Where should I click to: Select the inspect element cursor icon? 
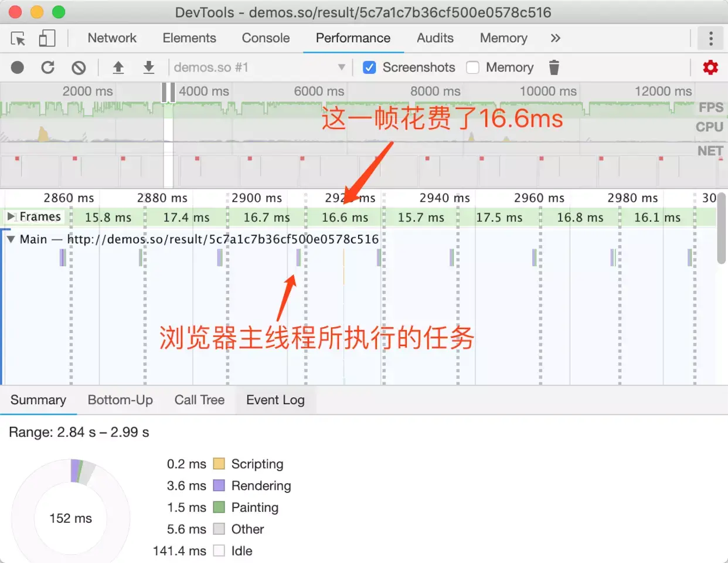(18, 39)
